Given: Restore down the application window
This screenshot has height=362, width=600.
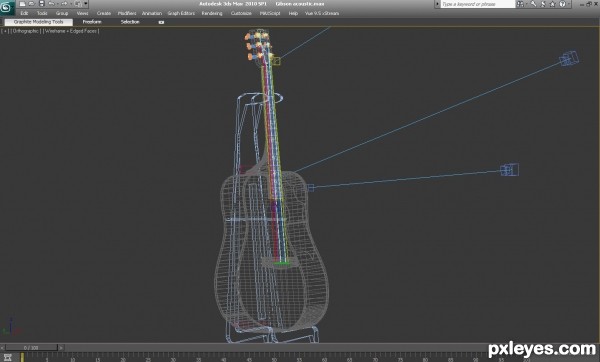Looking at the screenshot, I should [589, 4].
